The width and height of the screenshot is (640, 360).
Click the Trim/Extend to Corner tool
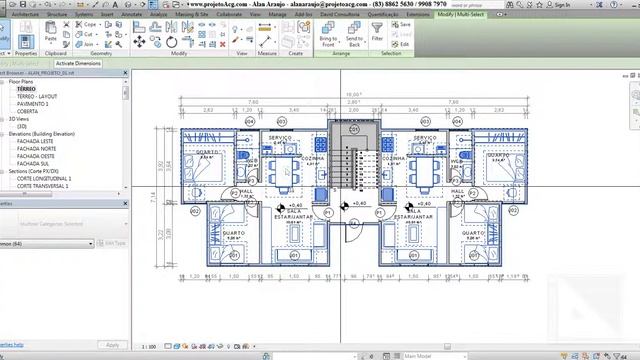click(188, 42)
